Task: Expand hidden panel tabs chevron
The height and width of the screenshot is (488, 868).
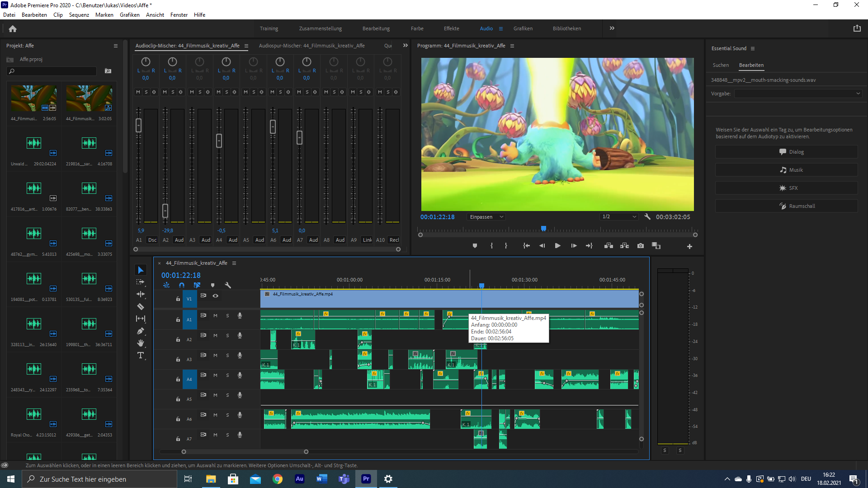Action: [x=406, y=45]
